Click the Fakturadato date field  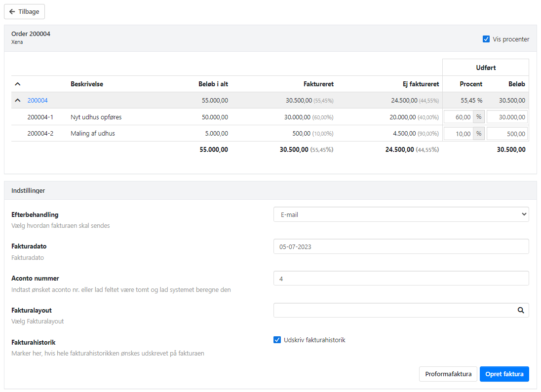pyautogui.click(x=401, y=247)
